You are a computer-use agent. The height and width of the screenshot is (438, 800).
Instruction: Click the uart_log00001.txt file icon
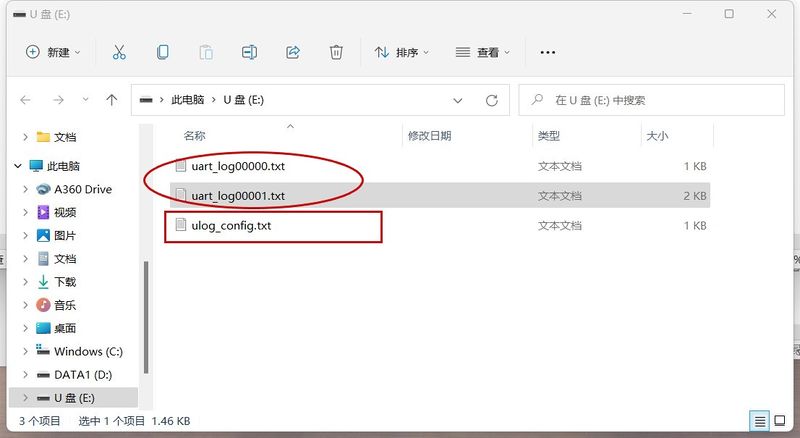[x=181, y=195]
